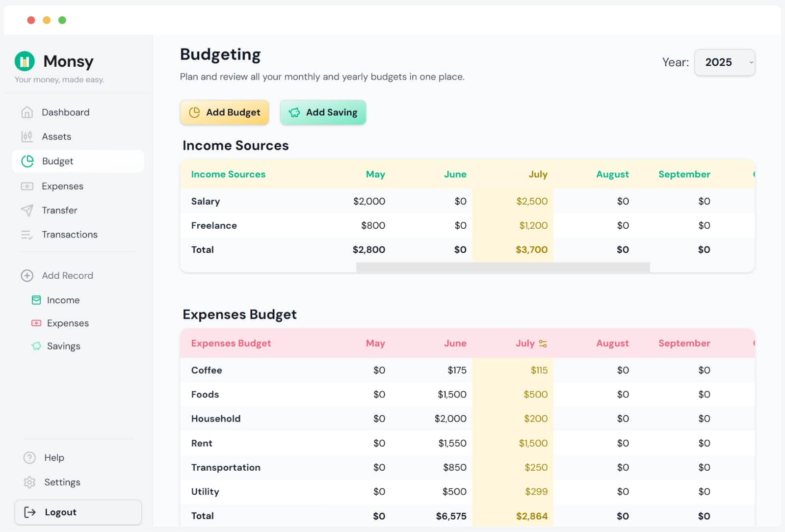Viewport: 785px width, 532px height.
Task: Open Transactions via the list icon
Action: point(27,235)
